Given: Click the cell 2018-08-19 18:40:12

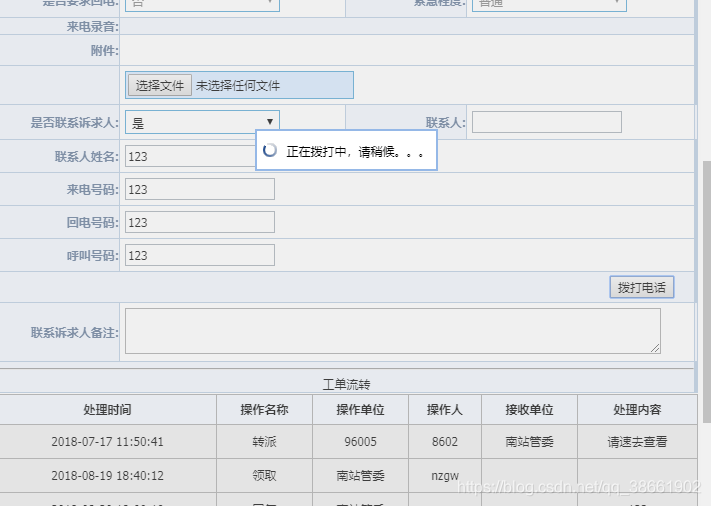Looking at the screenshot, I should (x=107, y=476).
